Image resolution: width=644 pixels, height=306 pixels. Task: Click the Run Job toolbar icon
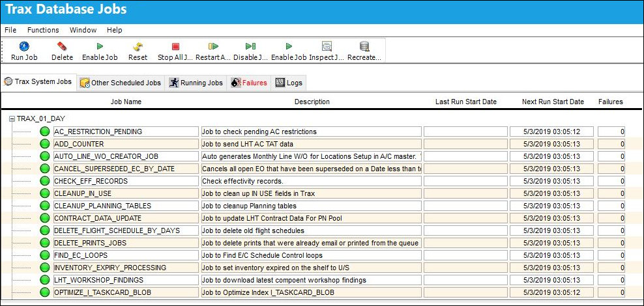pos(24,46)
